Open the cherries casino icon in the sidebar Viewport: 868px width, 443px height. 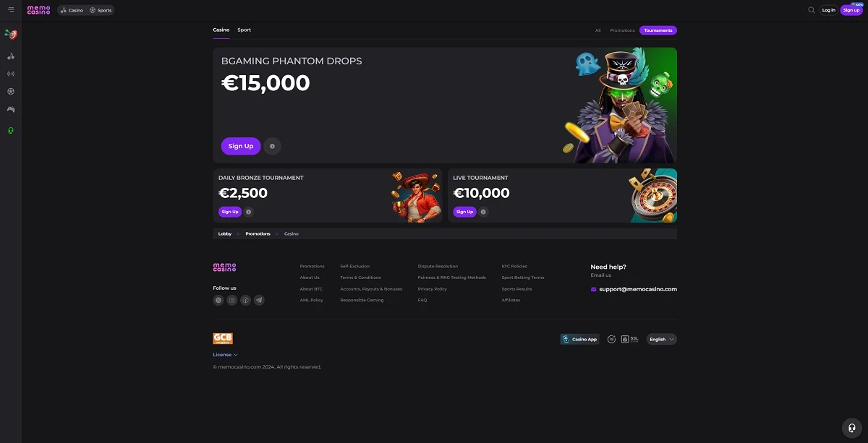[11, 56]
